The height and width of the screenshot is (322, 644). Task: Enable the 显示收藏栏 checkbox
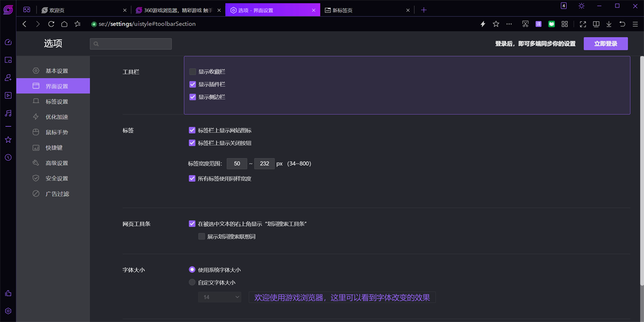[x=192, y=71]
